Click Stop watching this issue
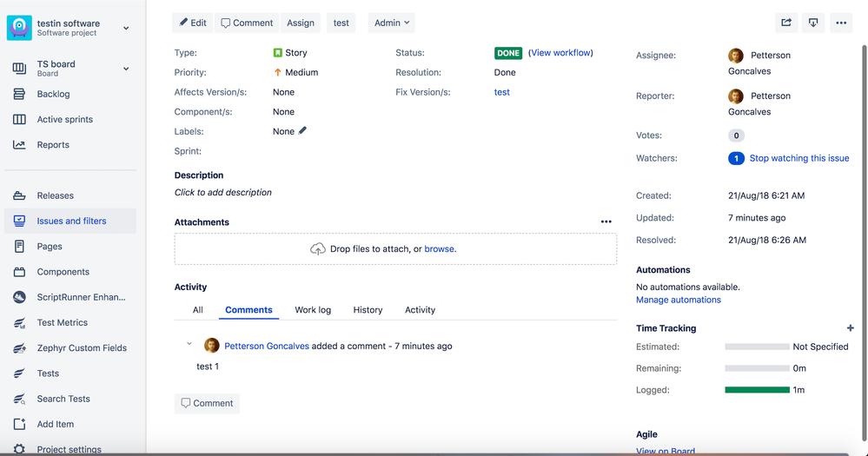 pyautogui.click(x=798, y=158)
